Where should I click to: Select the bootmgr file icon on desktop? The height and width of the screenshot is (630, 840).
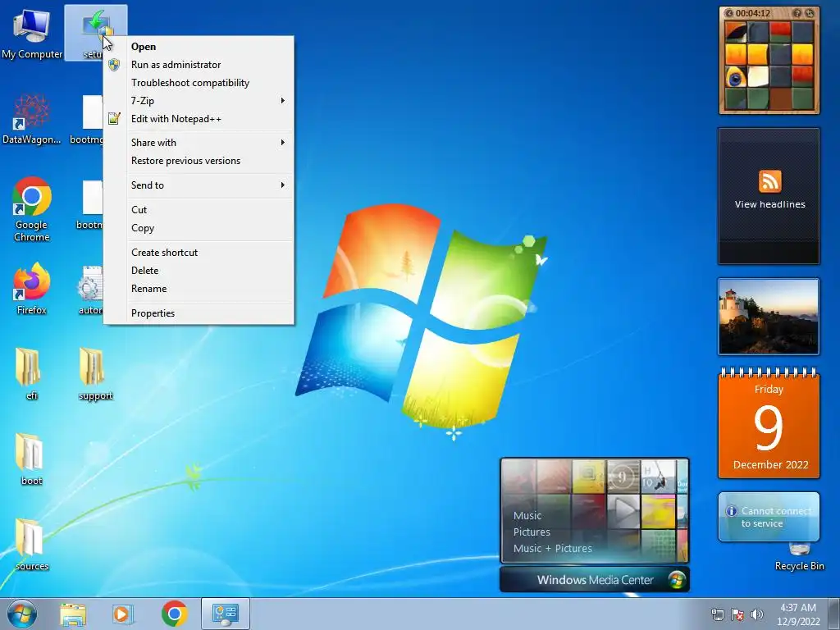pos(87,119)
